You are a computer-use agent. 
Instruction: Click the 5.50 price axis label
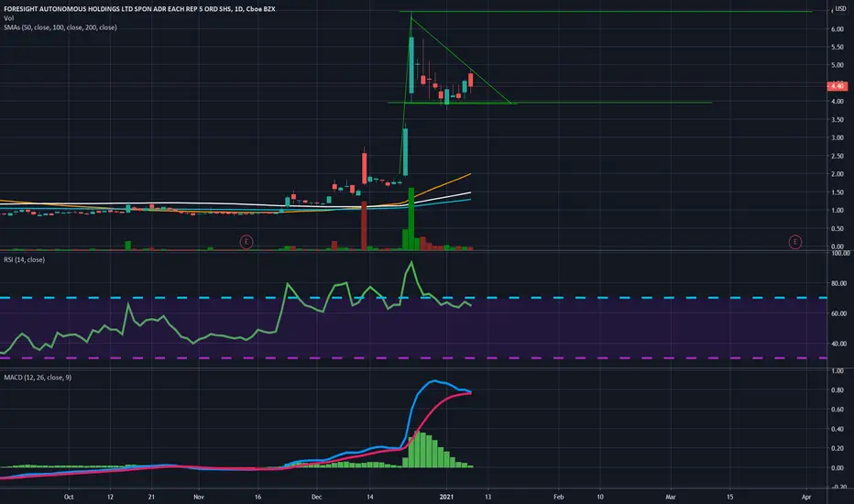click(838, 48)
